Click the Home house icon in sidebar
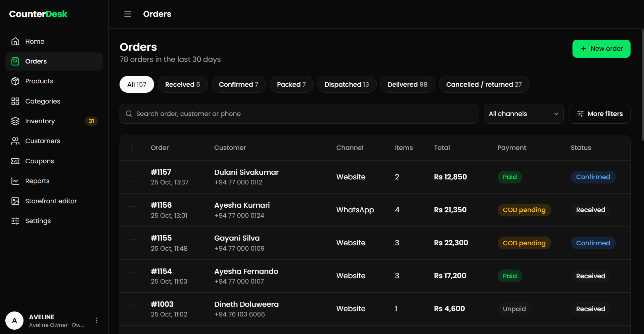Image resolution: width=644 pixels, height=334 pixels. pos(15,41)
